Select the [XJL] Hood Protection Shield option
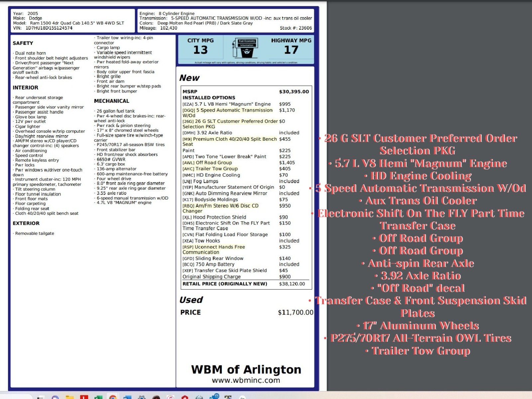The height and width of the screenshot is (399, 532). point(235,217)
